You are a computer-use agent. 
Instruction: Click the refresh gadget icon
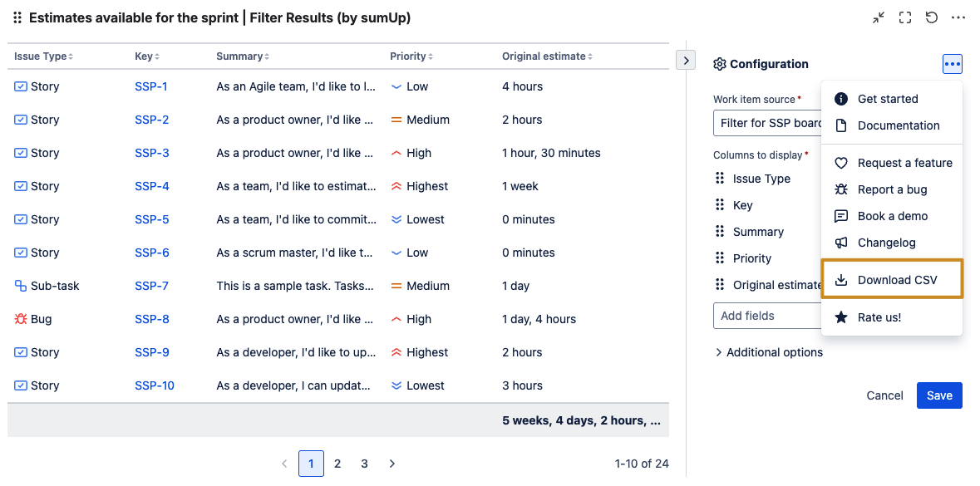pyautogui.click(x=932, y=17)
